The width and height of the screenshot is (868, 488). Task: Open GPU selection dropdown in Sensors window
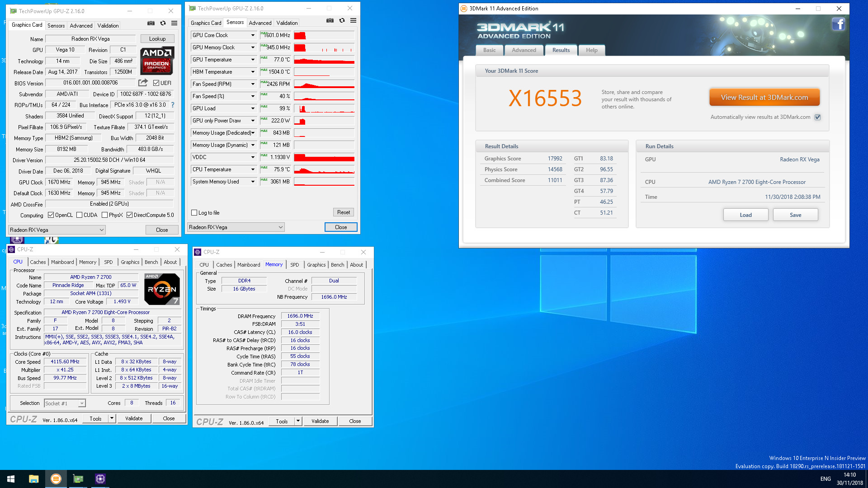[236, 227]
